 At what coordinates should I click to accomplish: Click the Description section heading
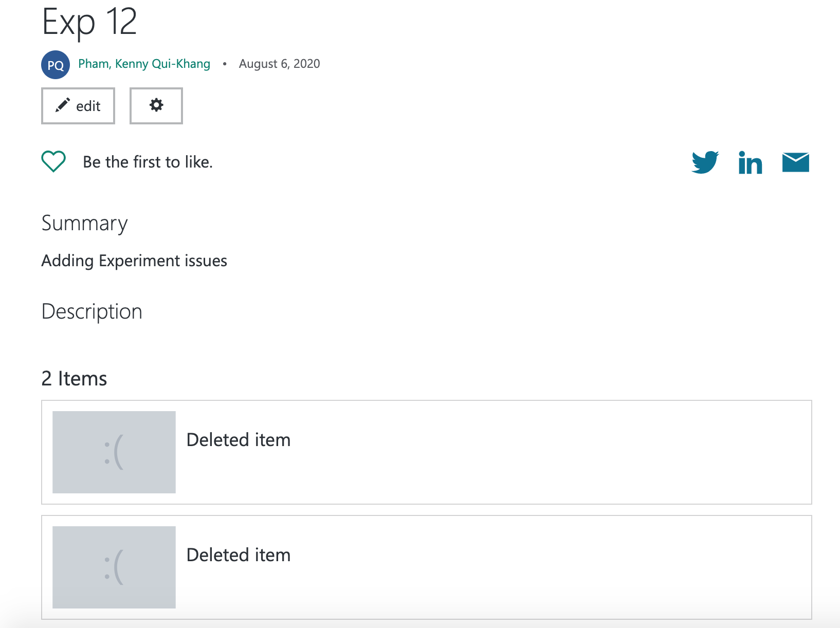(92, 311)
